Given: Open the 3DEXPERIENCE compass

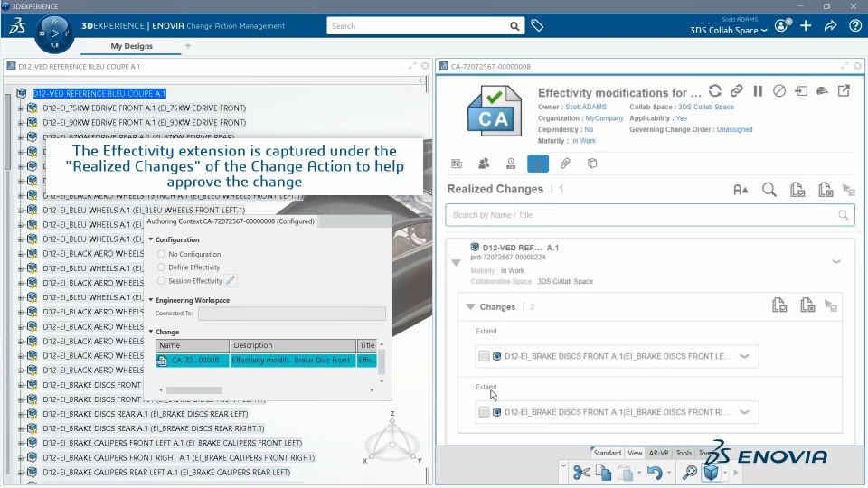Looking at the screenshot, I should pyautogui.click(x=53, y=33).
